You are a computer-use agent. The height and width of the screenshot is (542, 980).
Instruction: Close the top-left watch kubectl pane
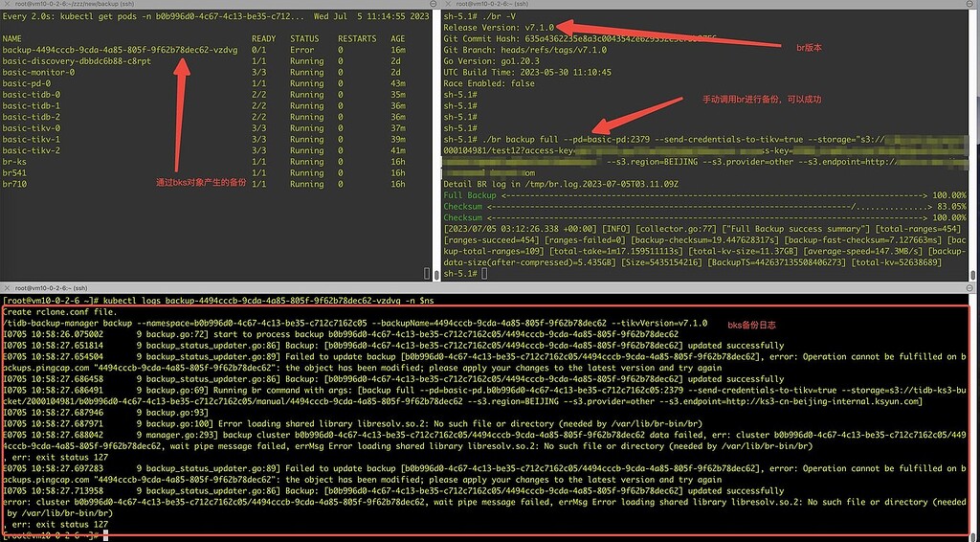[7, 5]
